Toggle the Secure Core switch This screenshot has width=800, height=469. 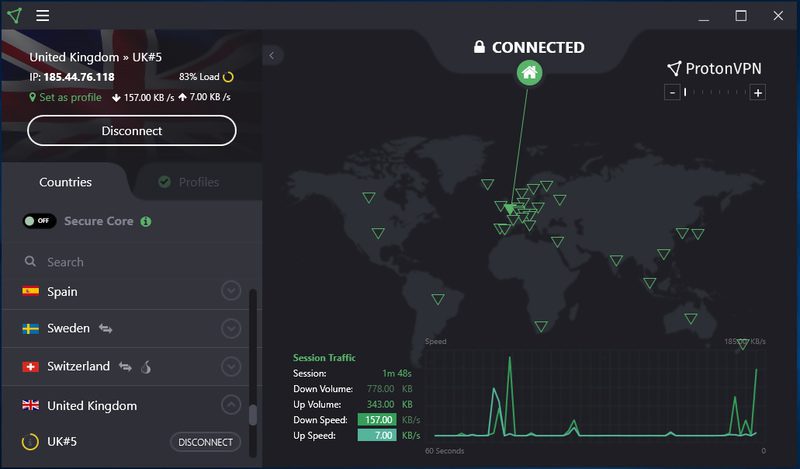(x=39, y=221)
